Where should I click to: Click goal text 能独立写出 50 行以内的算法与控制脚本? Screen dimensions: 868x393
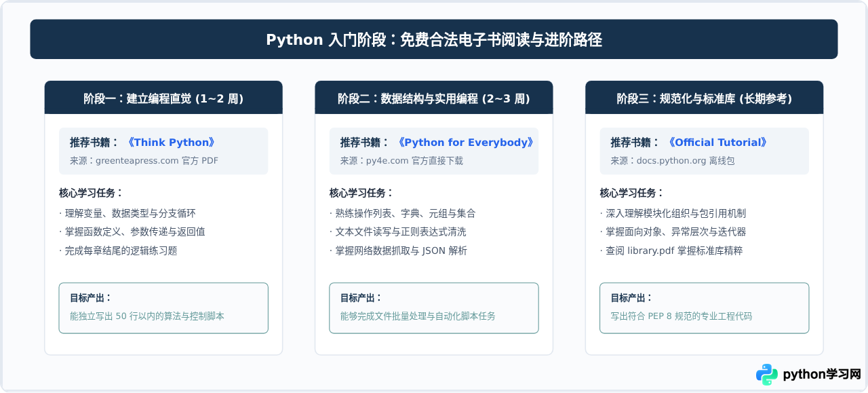click(x=147, y=316)
